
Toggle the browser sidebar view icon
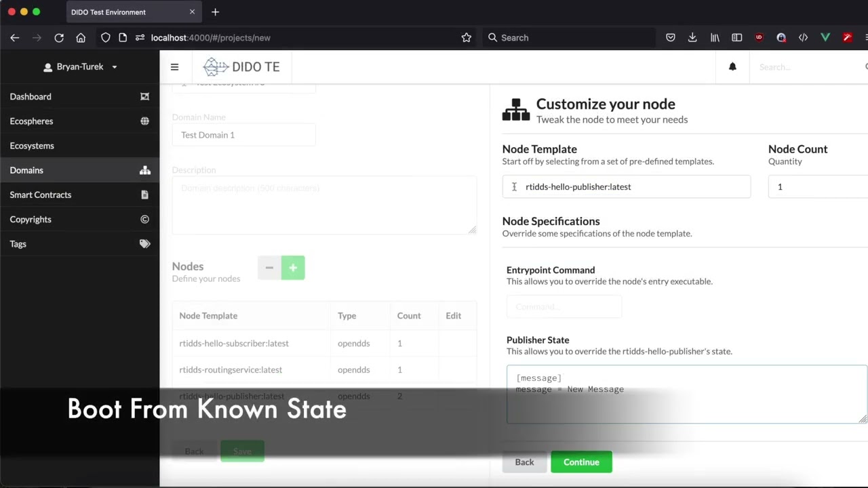pos(737,38)
